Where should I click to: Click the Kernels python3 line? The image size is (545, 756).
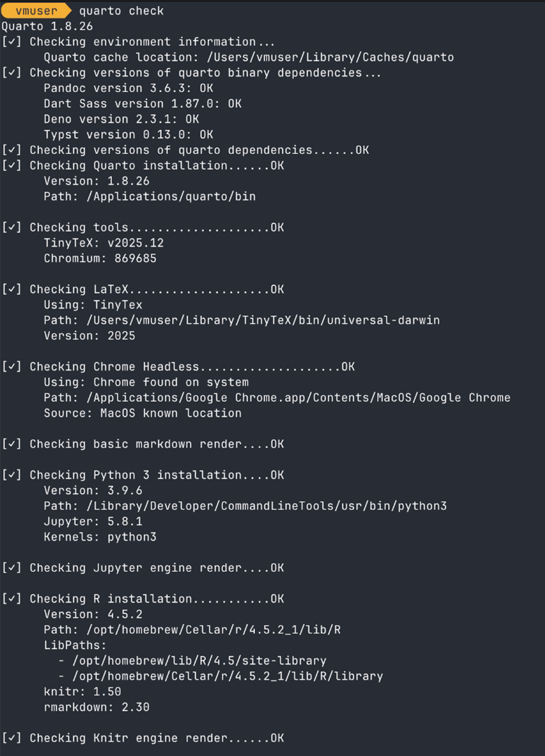point(100,537)
